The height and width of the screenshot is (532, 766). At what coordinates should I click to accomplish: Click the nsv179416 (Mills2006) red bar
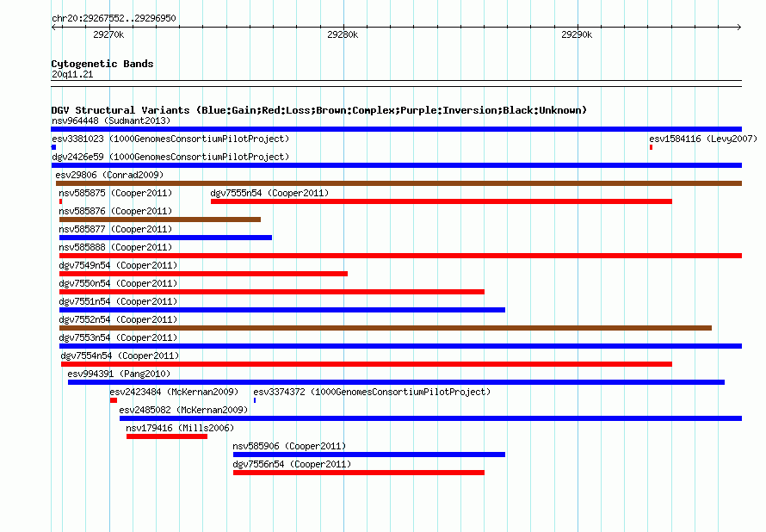point(167,436)
